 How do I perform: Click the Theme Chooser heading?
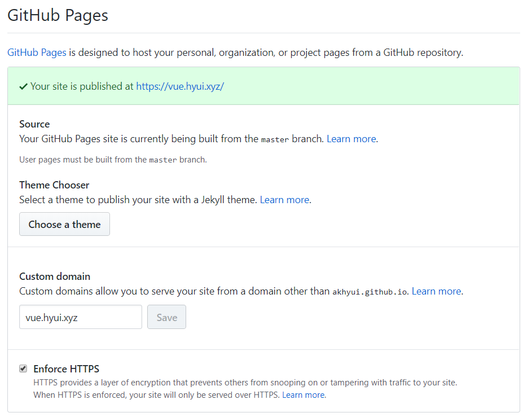click(x=54, y=185)
